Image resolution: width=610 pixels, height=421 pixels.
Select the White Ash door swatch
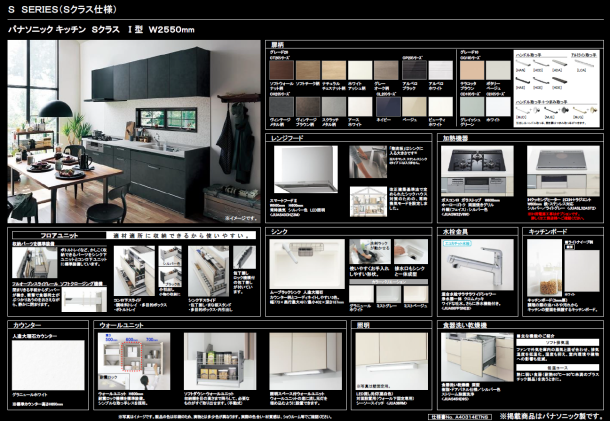click(x=360, y=70)
